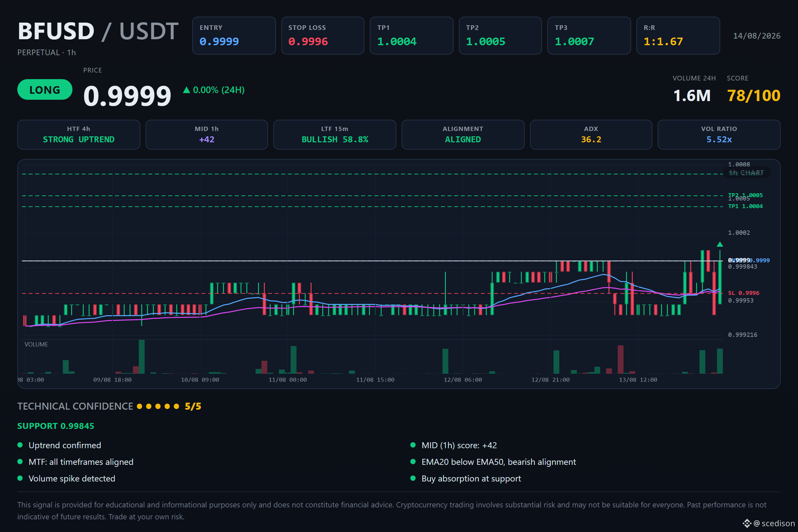Click the 24H volume value 1.6M

(x=692, y=96)
